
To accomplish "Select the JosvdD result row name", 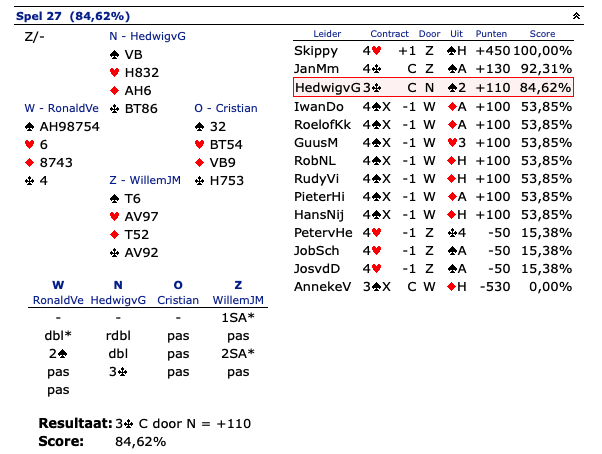I will [317, 269].
